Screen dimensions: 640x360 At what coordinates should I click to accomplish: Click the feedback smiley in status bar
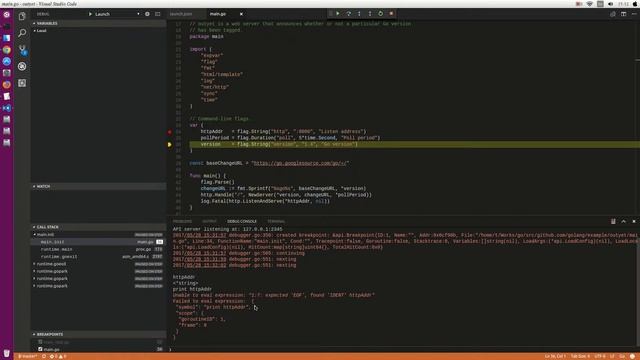pos(632,356)
